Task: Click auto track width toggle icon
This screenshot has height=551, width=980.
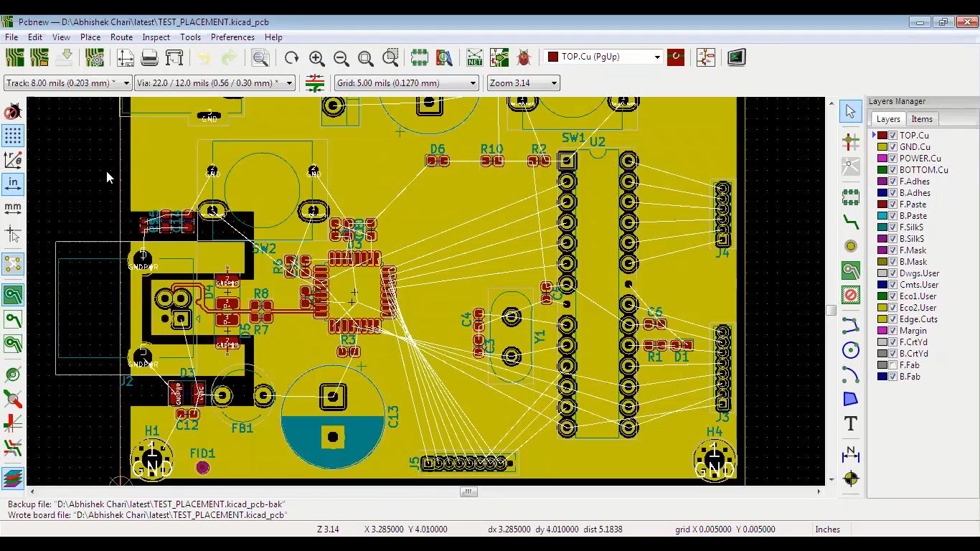Action: [315, 83]
